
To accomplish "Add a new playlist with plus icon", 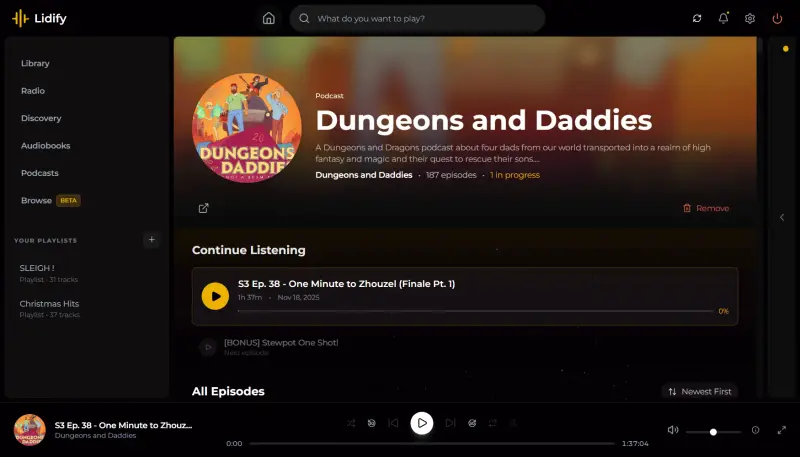I will coord(151,240).
